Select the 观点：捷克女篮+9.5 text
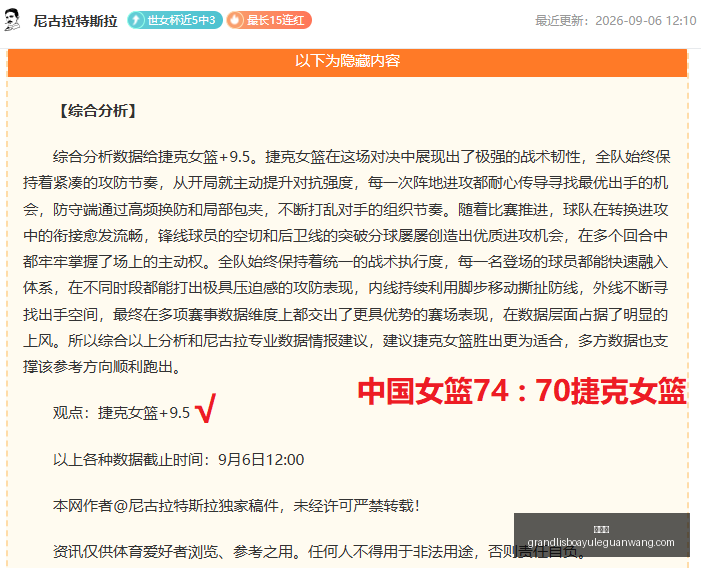The width and height of the screenshot is (701, 568). tap(121, 412)
